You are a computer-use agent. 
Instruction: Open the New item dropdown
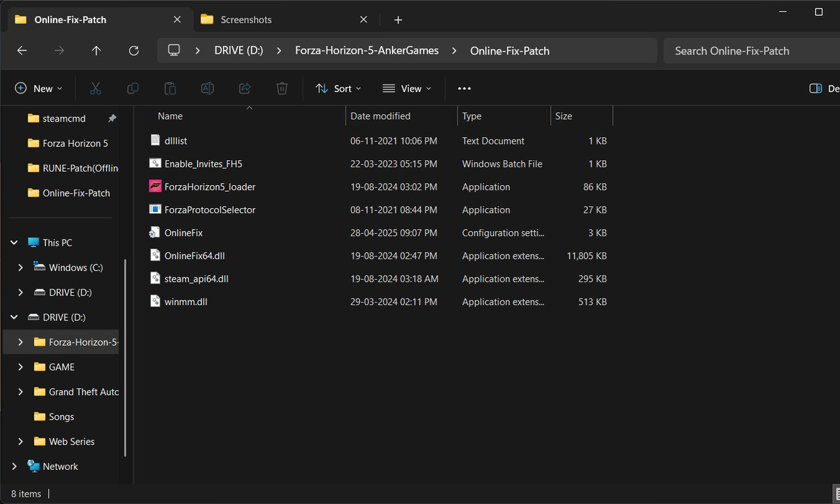coord(39,89)
